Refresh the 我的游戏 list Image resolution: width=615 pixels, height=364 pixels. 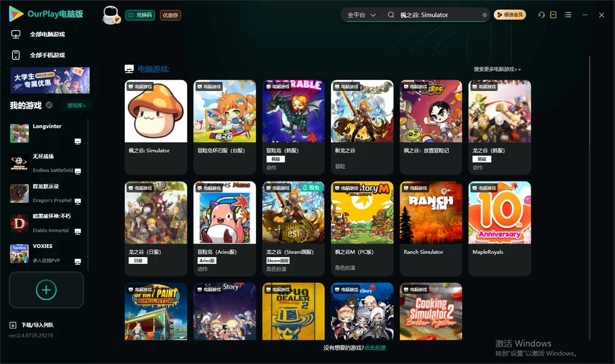[x=49, y=105]
